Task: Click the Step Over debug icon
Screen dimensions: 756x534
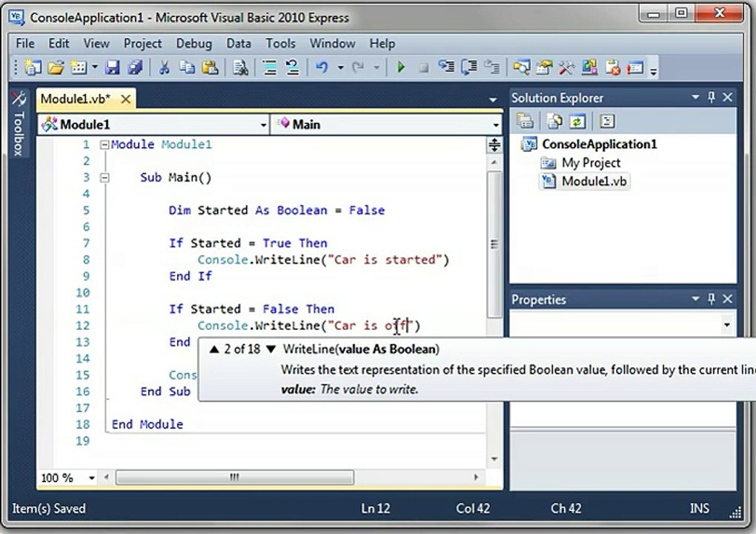Action: (469, 67)
